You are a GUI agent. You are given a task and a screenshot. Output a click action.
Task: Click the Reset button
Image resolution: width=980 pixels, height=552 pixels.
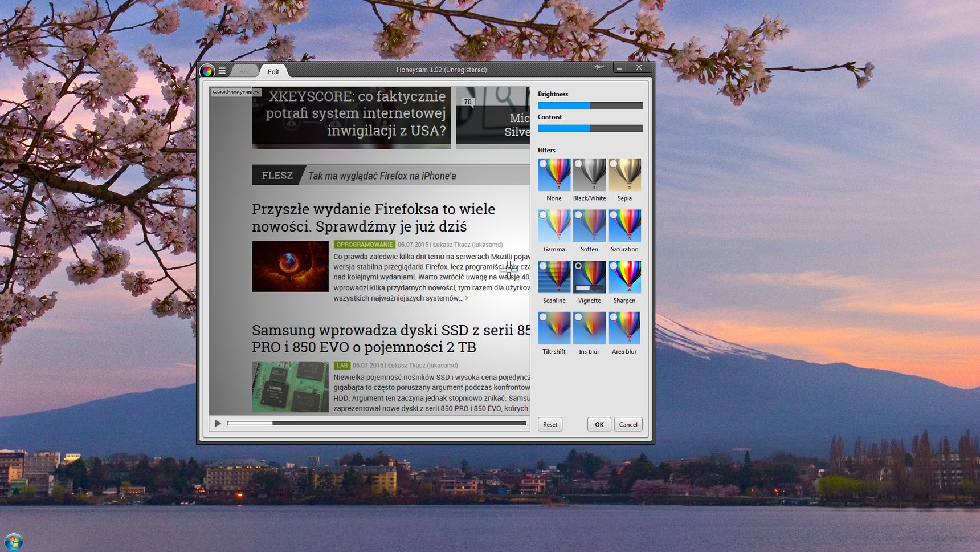coord(550,424)
